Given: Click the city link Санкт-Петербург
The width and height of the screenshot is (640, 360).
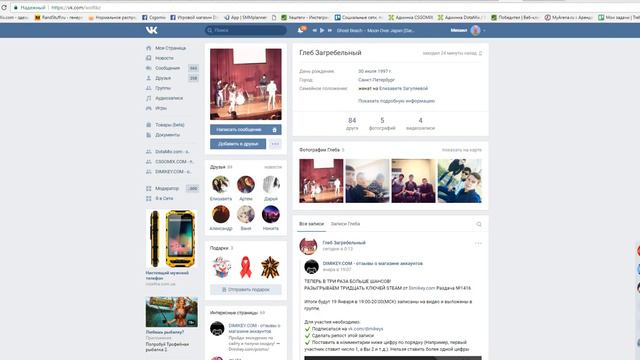Looking at the screenshot, I should [x=376, y=80].
